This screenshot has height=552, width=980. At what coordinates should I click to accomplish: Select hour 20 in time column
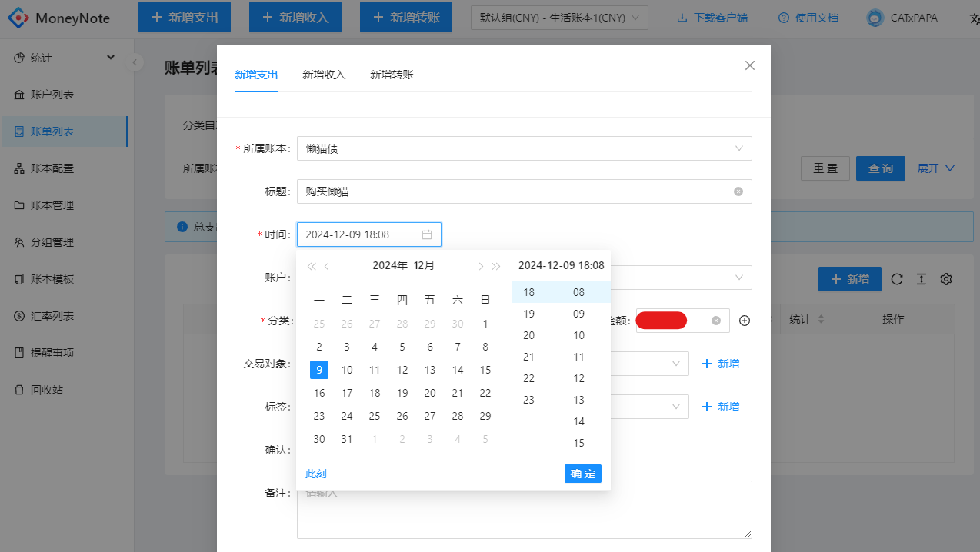[x=536, y=335]
